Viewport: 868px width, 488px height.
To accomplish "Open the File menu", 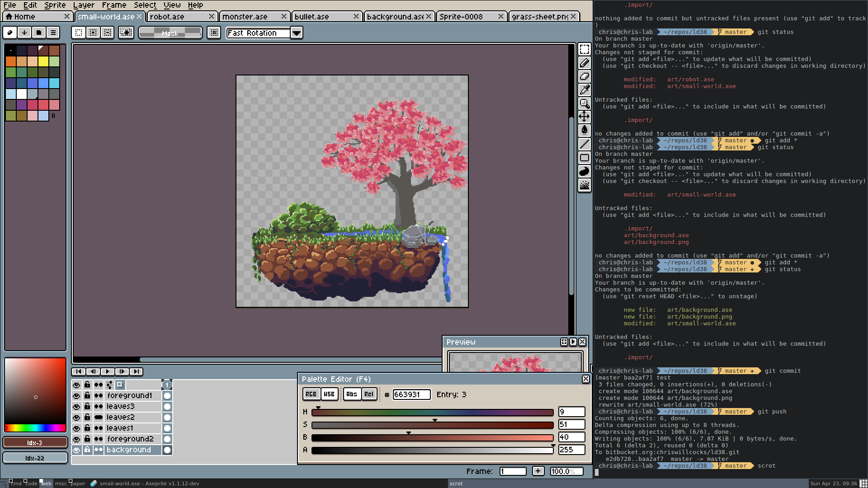I will point(9,5).
